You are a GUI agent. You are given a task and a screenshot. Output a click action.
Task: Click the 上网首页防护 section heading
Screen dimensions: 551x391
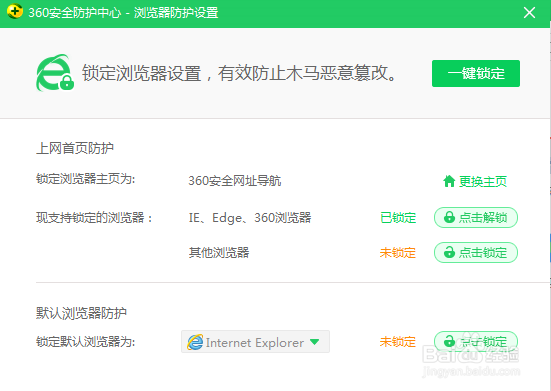click(75, 148)
